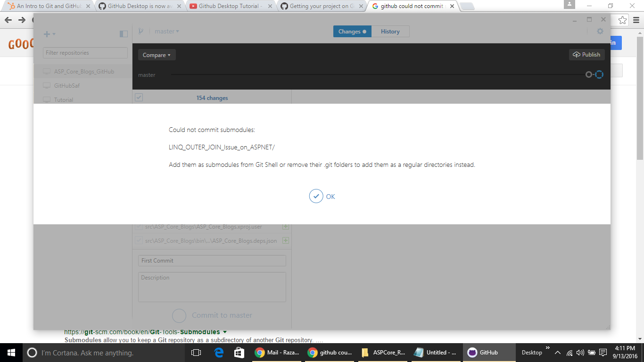The width and height of the screenshot is (644, 362).
Task: Click the commit summary field reading 'First Commit'
Action: pos(212,261)
